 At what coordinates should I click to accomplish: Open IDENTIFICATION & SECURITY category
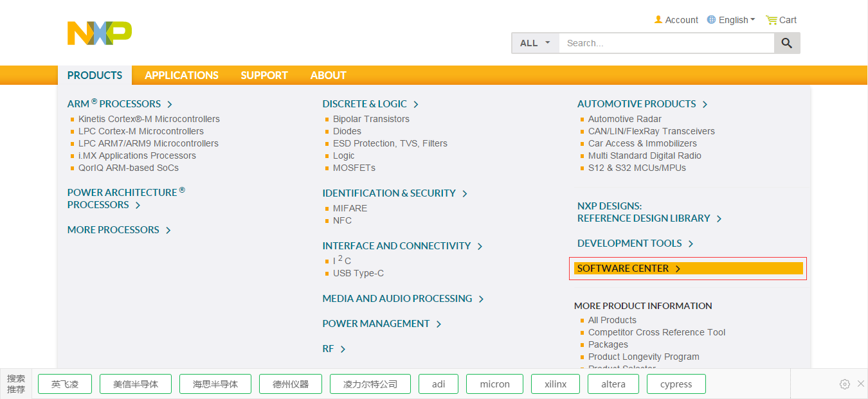[x=395, y=193]
